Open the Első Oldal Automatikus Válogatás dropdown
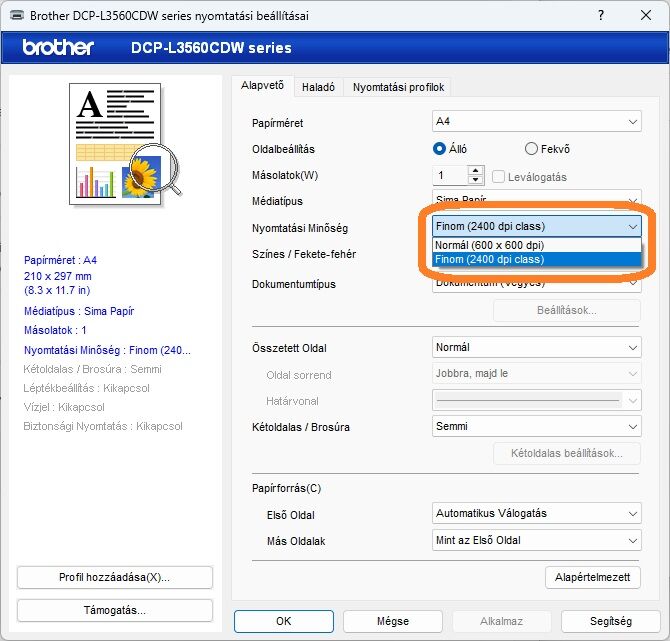Viewport: 670px width, 641px height. click(x=536, y=513)
